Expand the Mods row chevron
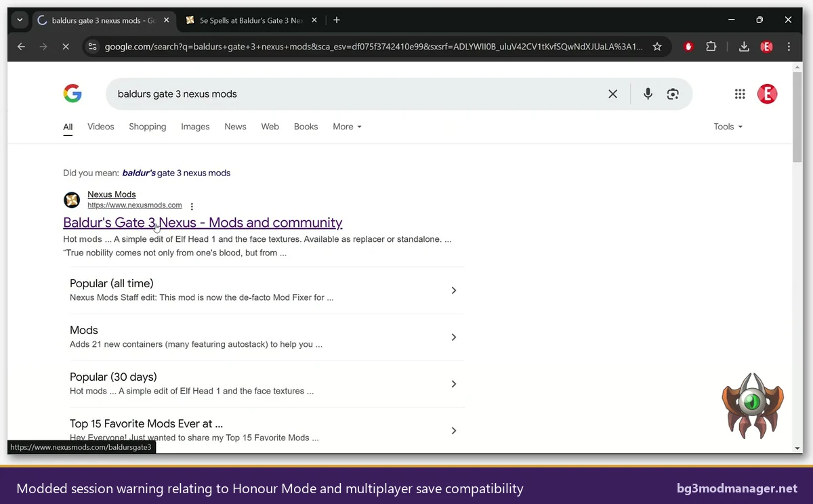The image size is (813, 504). pos(454,337)
